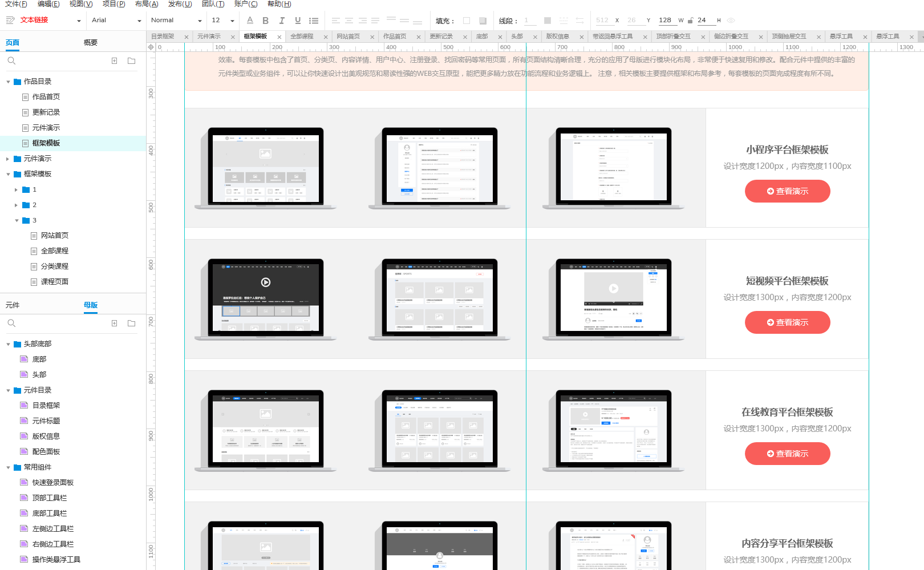
Task: Click 查看演示 for 在线教育平台框架模板
Action: click(x=787, y=454)
